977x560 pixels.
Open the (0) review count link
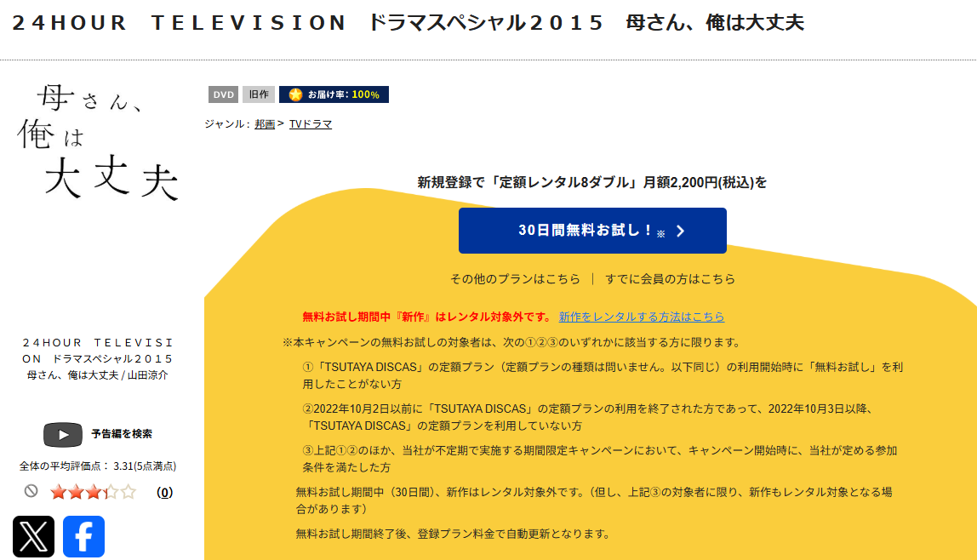tap(165, 492)
